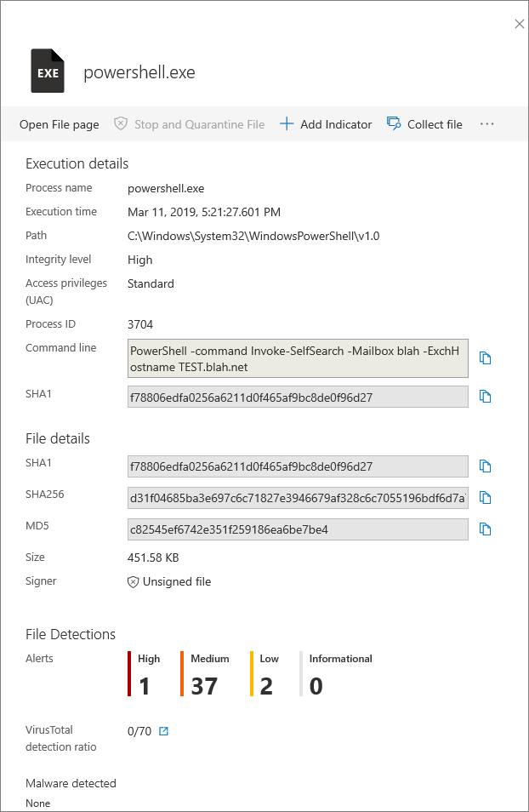
Task: Select Process ID value 3704
Action: tap(140, 324)
